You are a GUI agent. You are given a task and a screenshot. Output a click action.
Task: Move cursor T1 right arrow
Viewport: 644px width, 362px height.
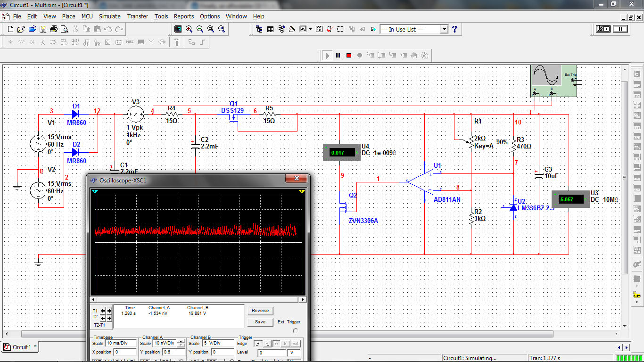[x=109, y=311]
